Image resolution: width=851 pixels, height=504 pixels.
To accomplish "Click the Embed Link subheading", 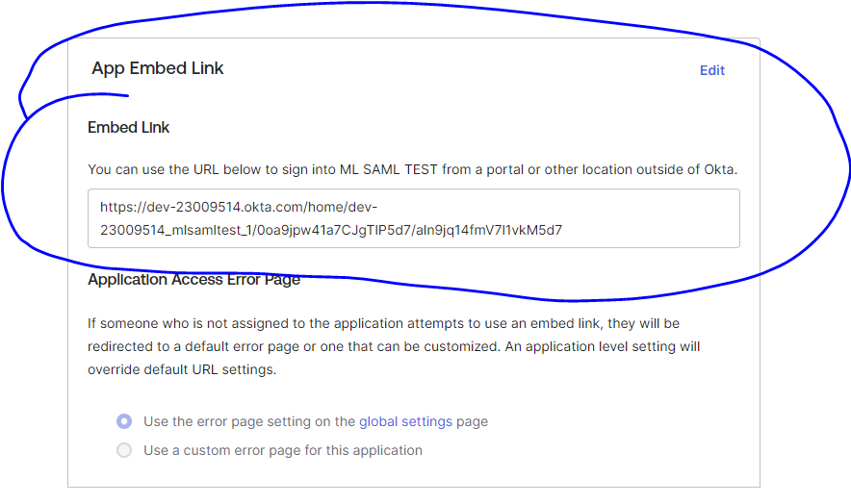I will tap(129, 128).
